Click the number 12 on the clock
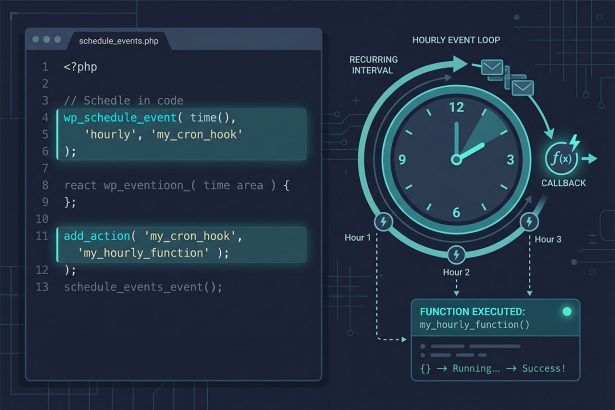Image resolution: width=615 pixels, height=410 pixels. coord(456,107)
